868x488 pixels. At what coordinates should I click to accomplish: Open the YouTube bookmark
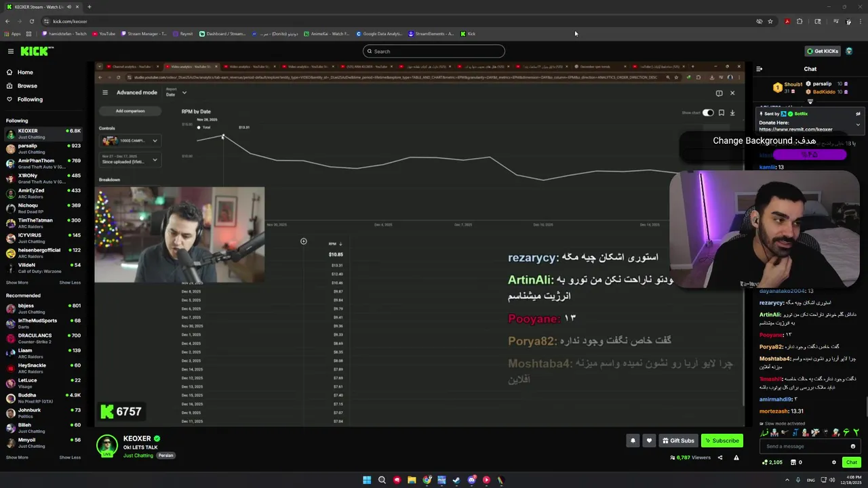coord(103,34)
